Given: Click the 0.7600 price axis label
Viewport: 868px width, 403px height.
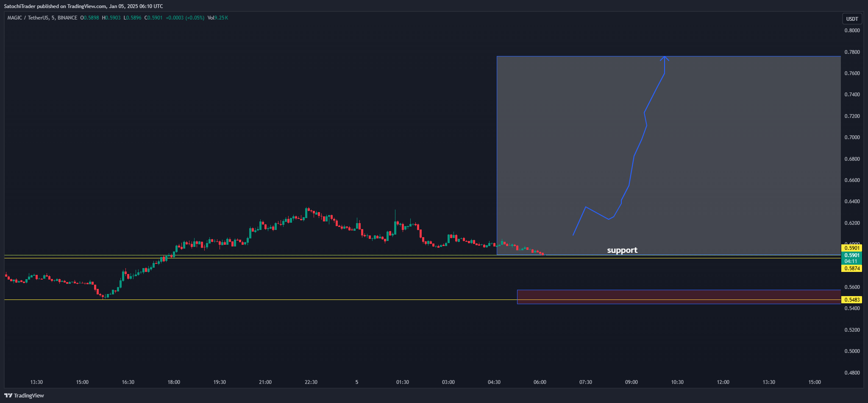Looking at the screenshot, I should coord(852,73).
